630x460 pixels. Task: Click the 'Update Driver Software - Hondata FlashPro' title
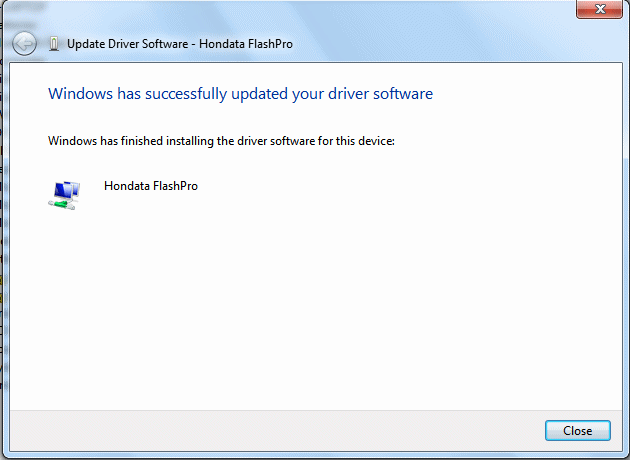point(180,44)
